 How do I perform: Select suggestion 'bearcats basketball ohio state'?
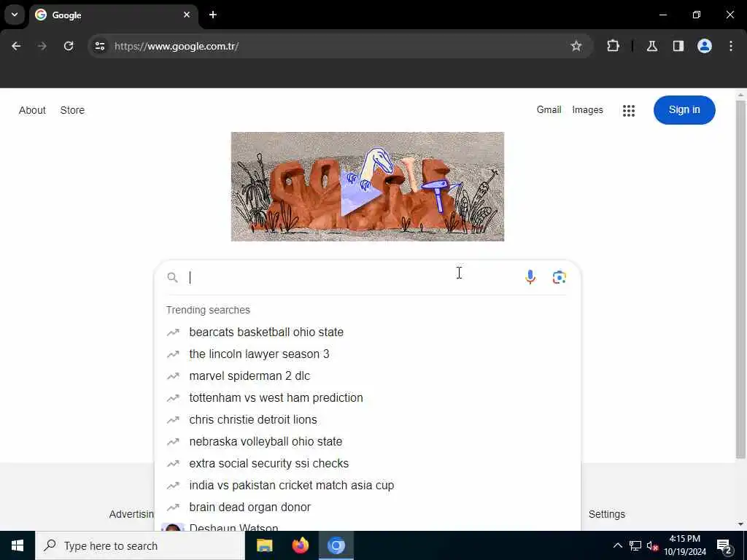[x=368, y=332]
